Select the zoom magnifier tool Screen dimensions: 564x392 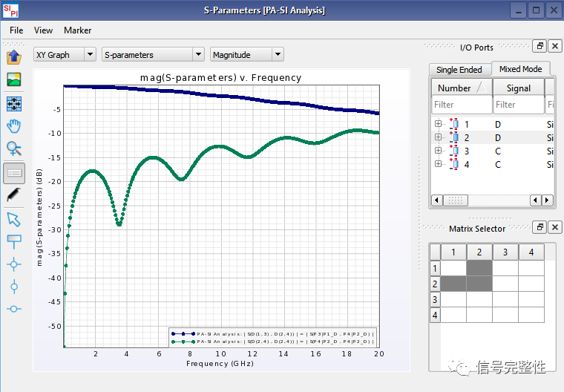pyautogui.click(x=13, y=149)
